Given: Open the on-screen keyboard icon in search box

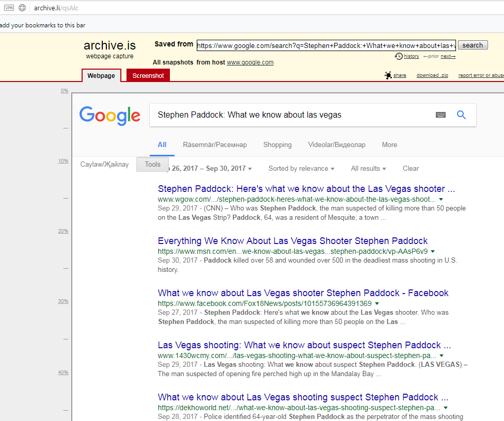Looking at the screenshot, I should 440,115.
